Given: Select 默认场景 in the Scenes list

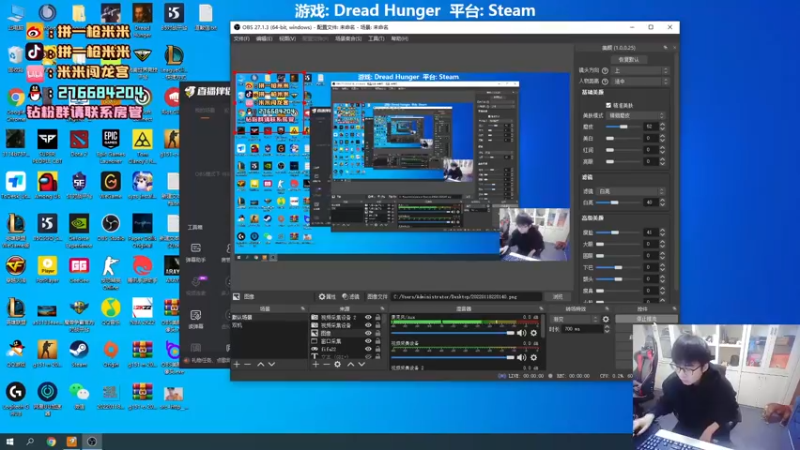Looking at the screenshot, I should coord(268,317).
